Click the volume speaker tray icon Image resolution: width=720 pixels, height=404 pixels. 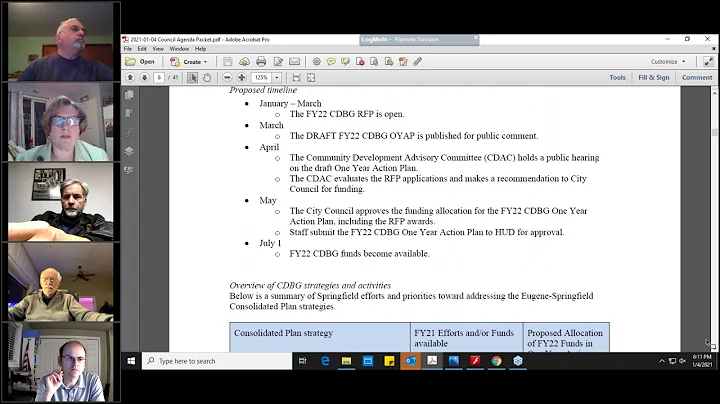coord(682,361)
